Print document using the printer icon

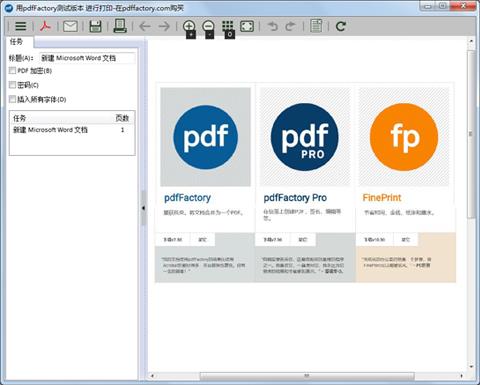tap(120, 26)
